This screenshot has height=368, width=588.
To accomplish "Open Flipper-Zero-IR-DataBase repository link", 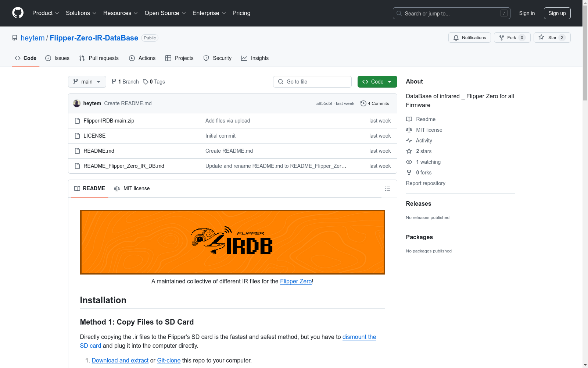I will (94, 38).
